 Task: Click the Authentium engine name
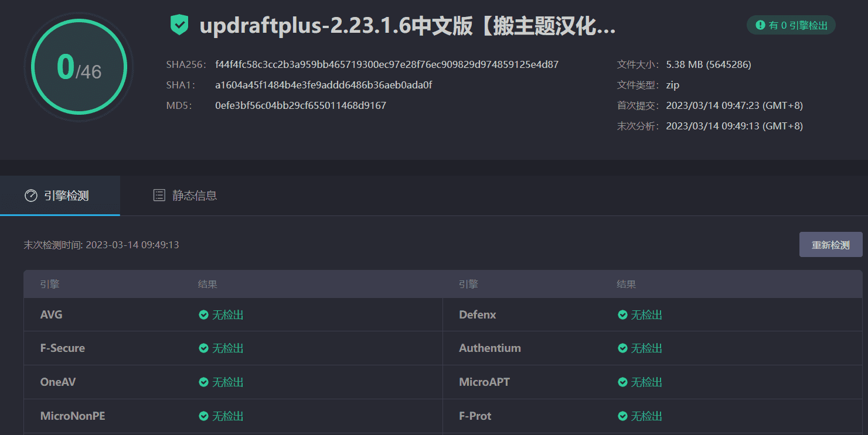coord(489,348)
